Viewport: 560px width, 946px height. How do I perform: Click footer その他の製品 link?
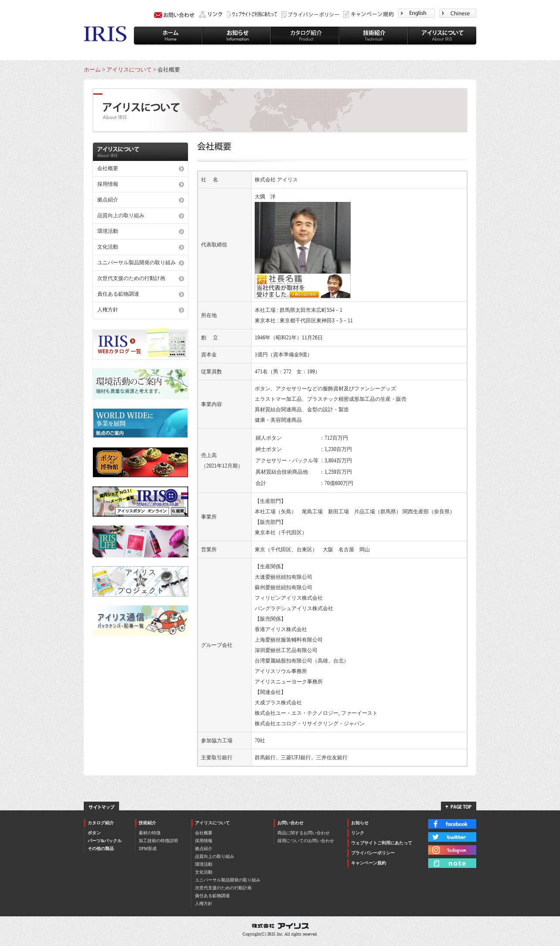click(x=101, y=849)
